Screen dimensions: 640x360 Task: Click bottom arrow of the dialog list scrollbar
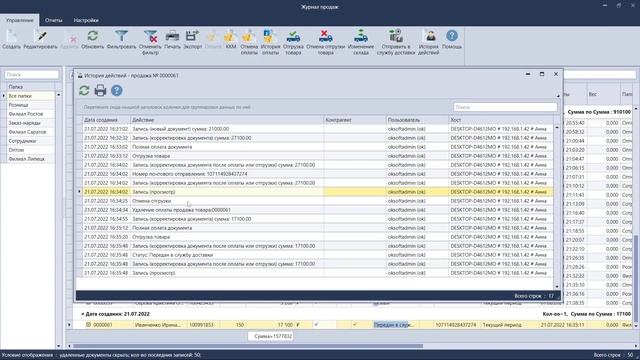point(557,287)
